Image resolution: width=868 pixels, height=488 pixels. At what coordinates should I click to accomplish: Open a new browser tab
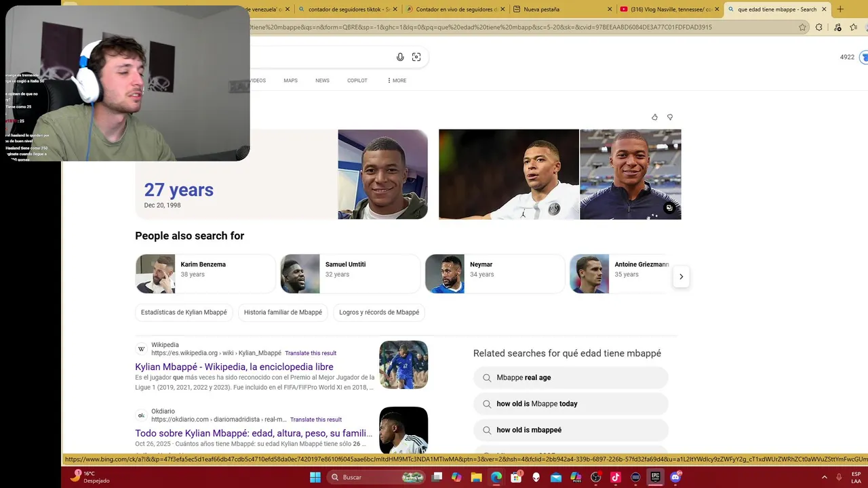click(840, 9)
